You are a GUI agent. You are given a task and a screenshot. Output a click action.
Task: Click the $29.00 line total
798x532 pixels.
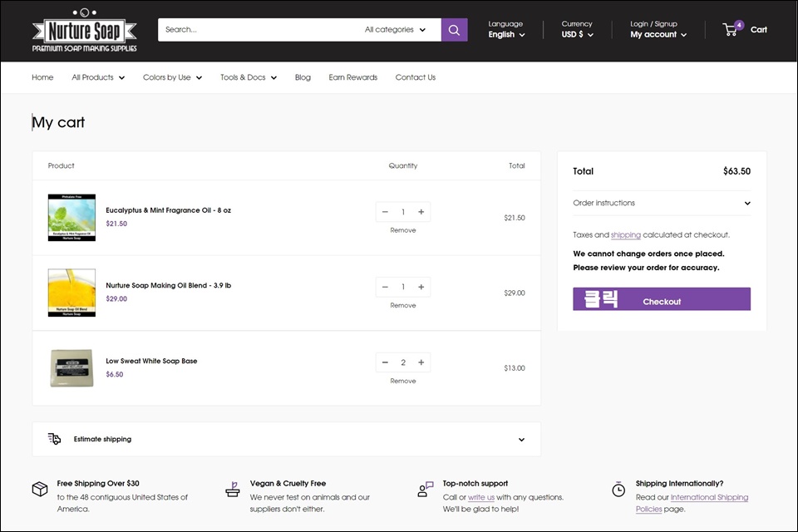(515, 293)
